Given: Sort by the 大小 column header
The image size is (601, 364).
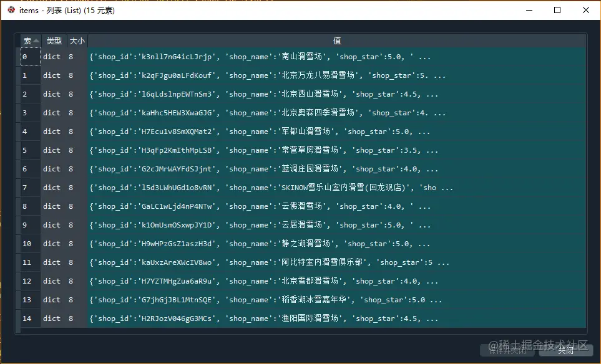Looking at the screenshot, I should 77,41.
